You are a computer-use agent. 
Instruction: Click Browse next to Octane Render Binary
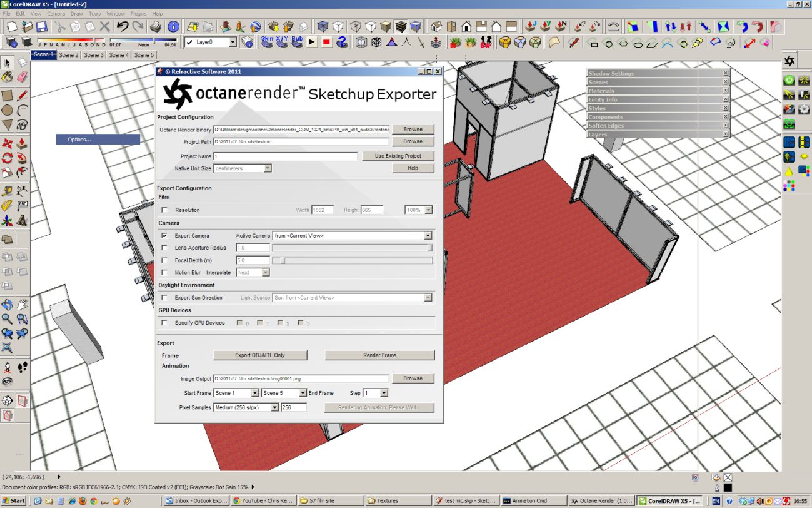click(x=413, y=130)
